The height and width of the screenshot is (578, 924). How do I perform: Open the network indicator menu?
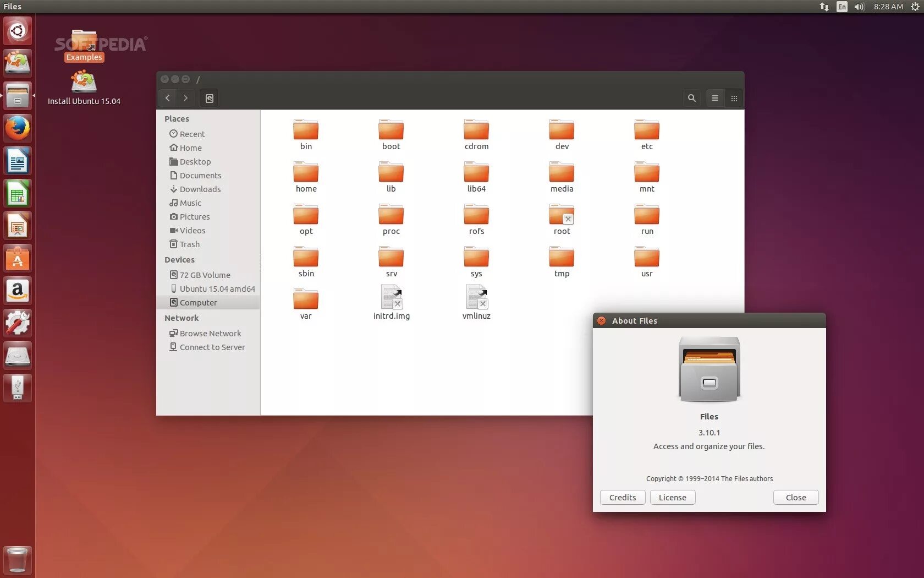[824, 7]
